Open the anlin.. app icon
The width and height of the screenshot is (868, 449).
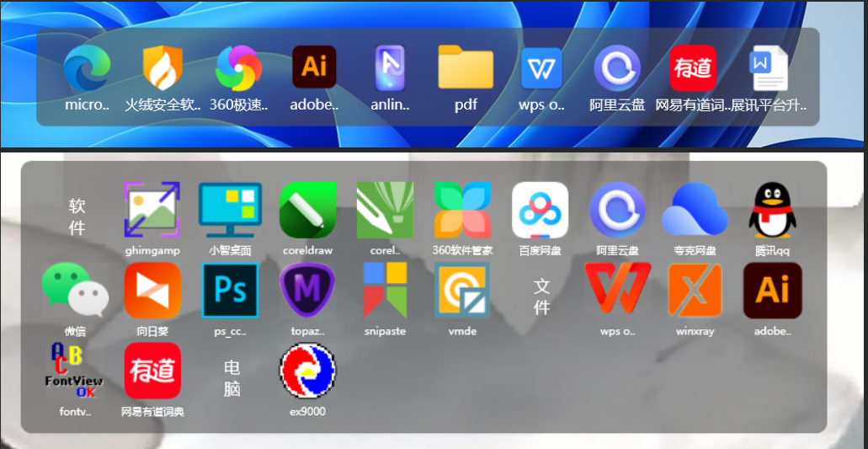[x=391, y=67]
